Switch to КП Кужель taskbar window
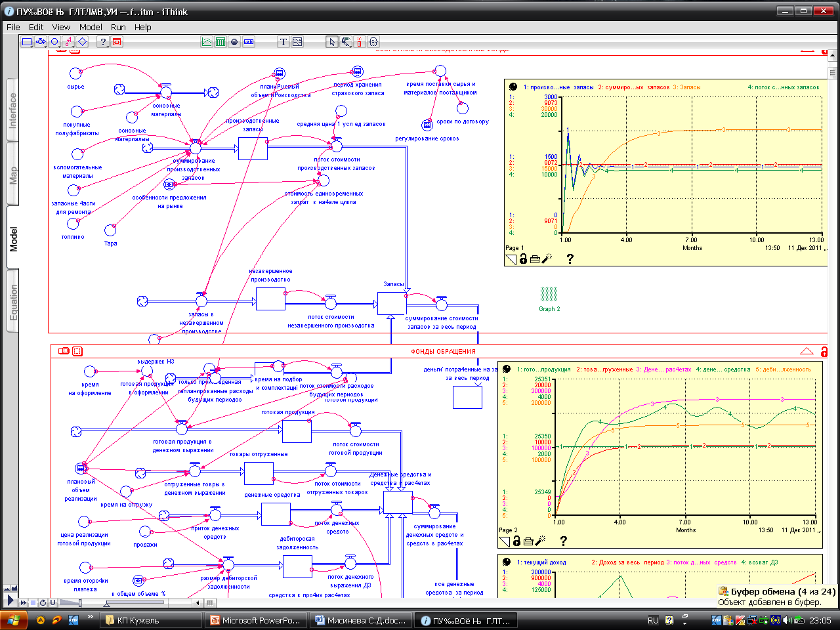 tap(150, 620)
